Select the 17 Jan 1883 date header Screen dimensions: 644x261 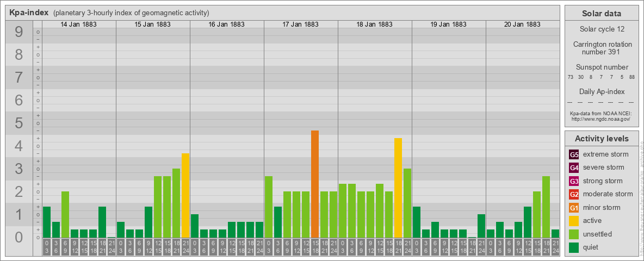pos(301,24)
